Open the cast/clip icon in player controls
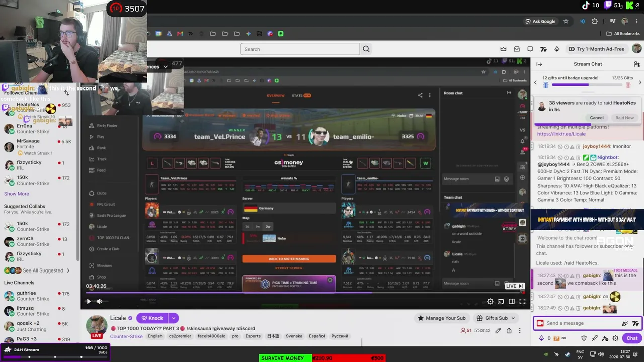This screenshot has height=362, width=644. pyautogui.click(x=501, y=301)
